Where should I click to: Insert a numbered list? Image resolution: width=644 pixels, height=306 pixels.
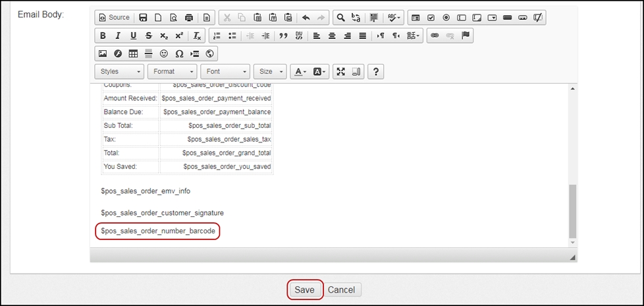tap(217, 36)
